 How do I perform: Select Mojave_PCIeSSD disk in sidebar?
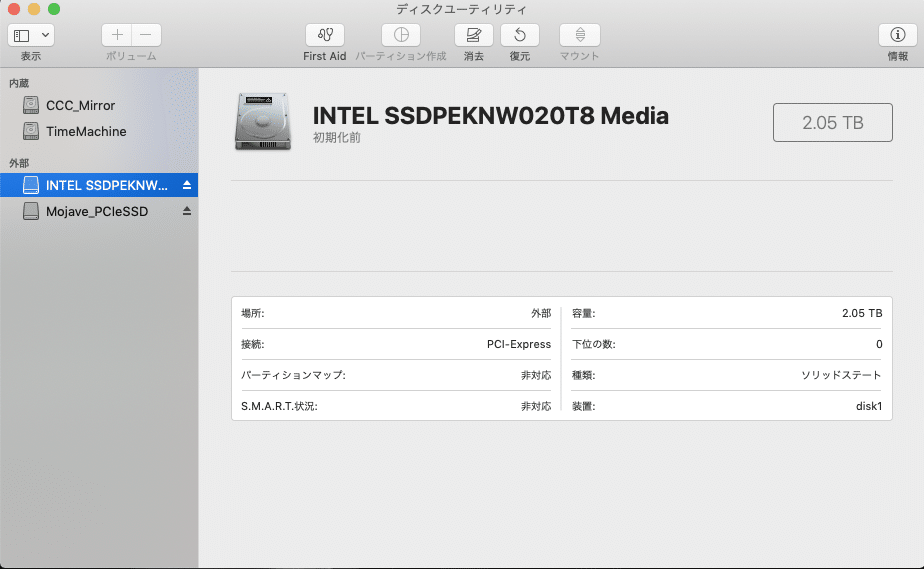[x=99, y=211]
